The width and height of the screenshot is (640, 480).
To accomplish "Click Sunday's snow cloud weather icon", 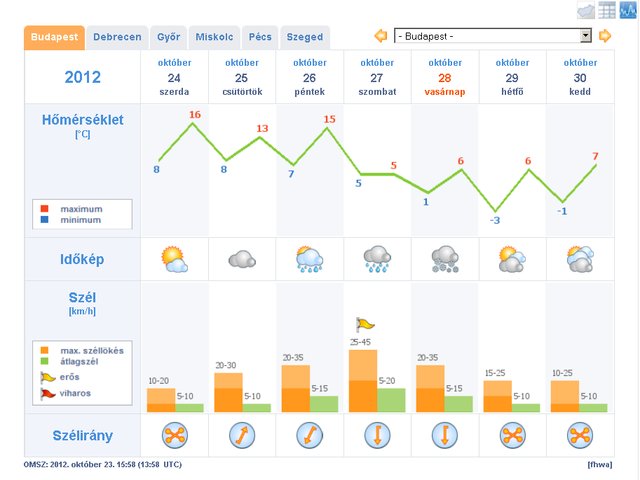I will click(x=444, y=260).
